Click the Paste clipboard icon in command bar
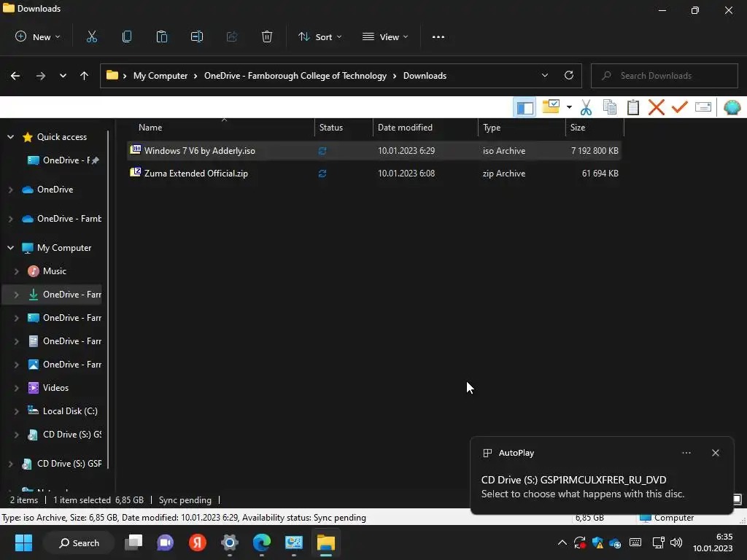 [161, 36]
